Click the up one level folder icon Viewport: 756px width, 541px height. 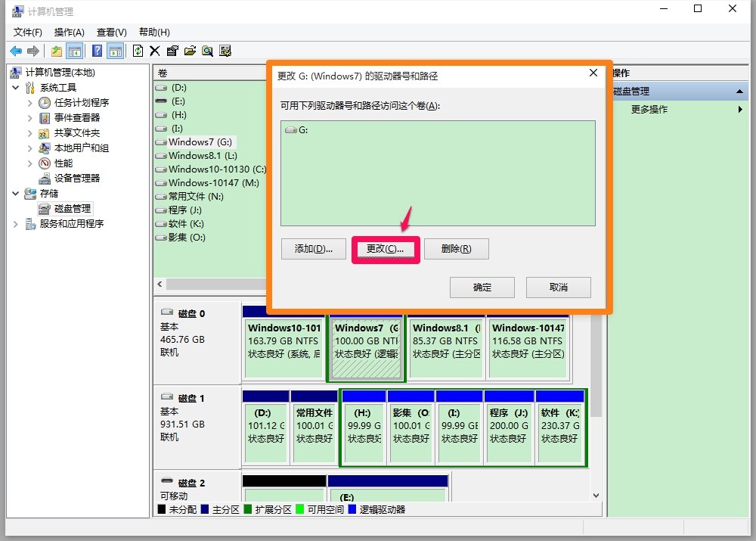[x=57, y=51]
